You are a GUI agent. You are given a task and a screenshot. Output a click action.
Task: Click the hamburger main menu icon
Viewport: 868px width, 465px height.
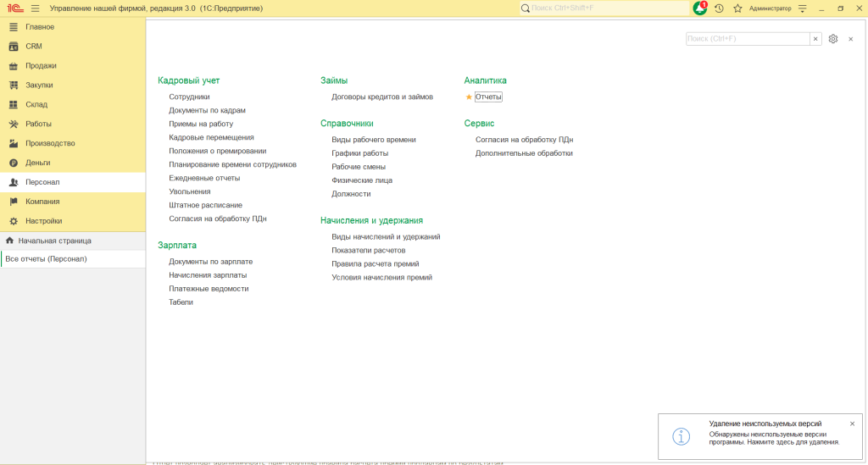pyautogui.click(x=36, y=8)
